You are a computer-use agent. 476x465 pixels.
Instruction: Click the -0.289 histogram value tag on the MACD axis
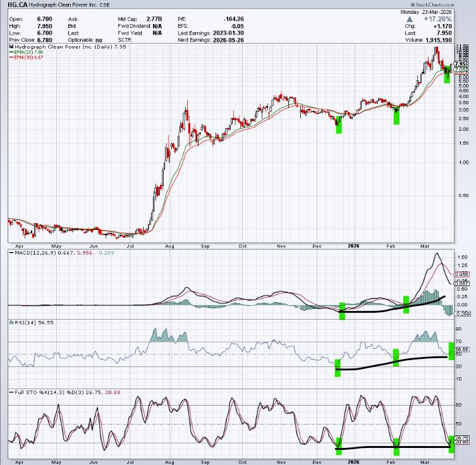click(x=462, y=313)
